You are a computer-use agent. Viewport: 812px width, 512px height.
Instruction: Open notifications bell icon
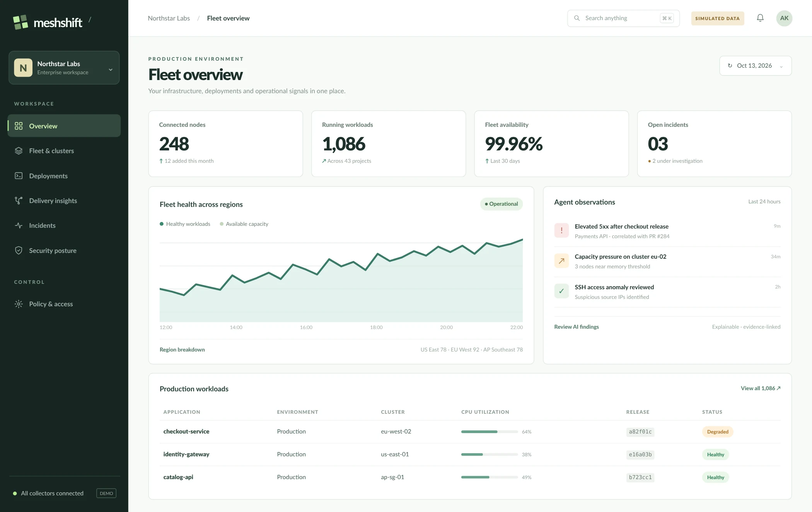tap(760, 18)
